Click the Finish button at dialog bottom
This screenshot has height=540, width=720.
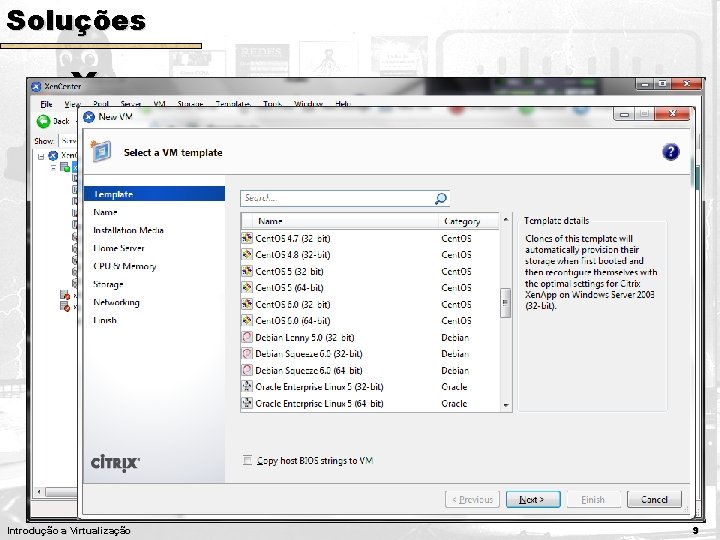(x=593, y=499)
